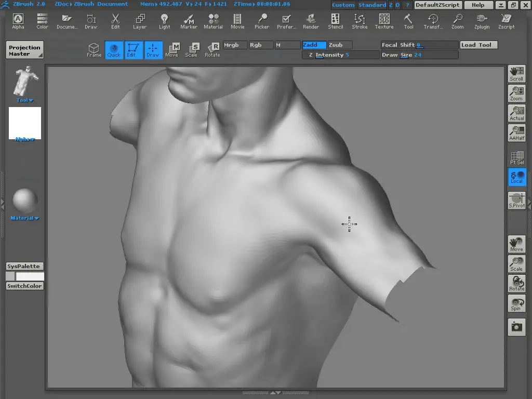
Task: Click the SwitchColor button
Action: pos(24,286)
